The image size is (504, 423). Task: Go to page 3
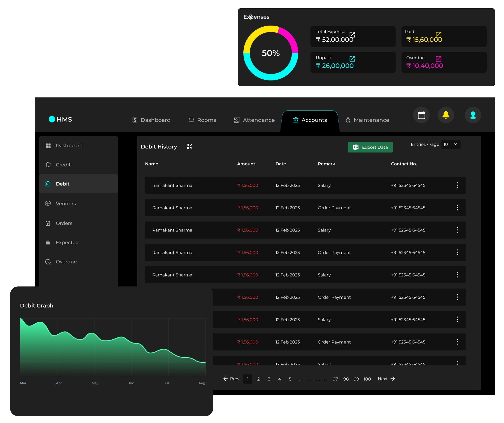pos(269,379)
